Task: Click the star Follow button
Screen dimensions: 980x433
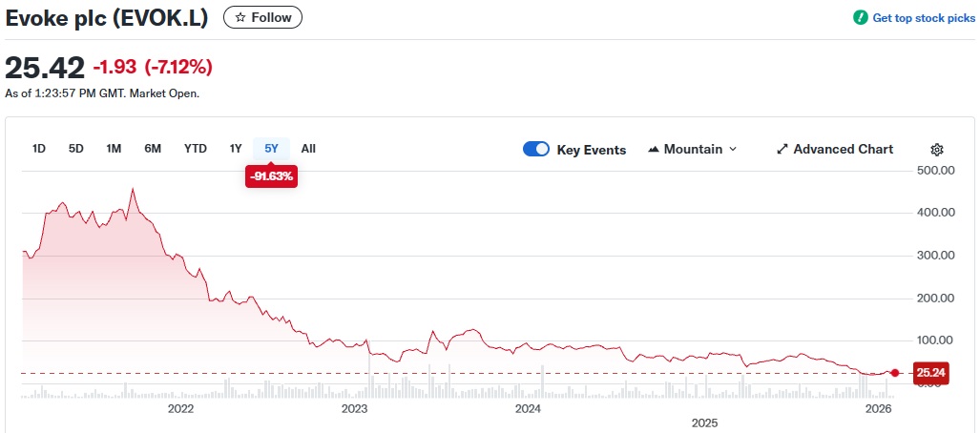Action: [x=262, y=17]
